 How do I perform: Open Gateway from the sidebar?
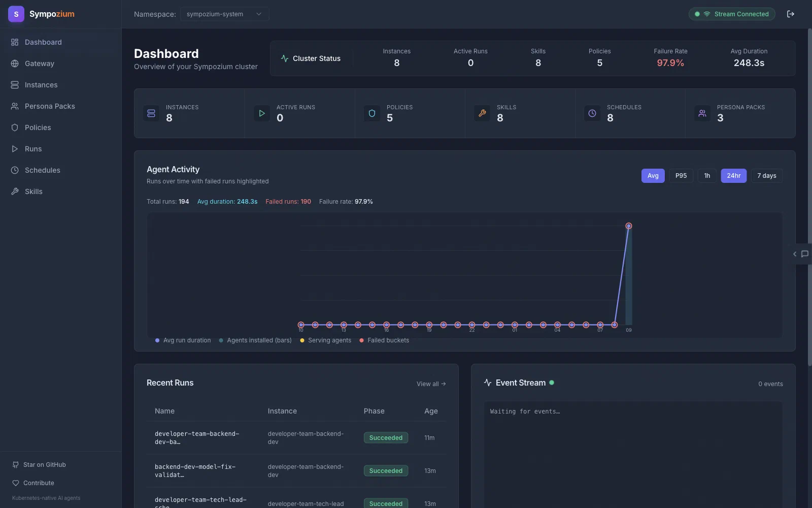tap(61, 63)
